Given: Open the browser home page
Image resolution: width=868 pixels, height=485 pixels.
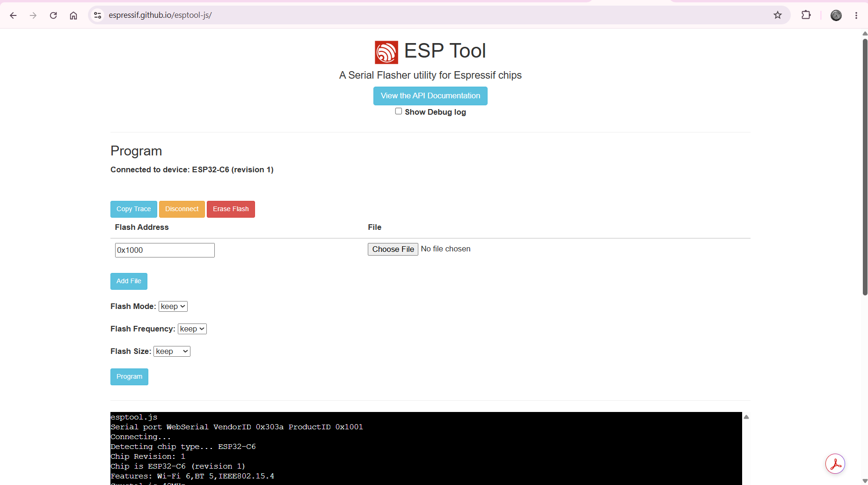Looking at the screenshot, I should click(x=73, y=15).
